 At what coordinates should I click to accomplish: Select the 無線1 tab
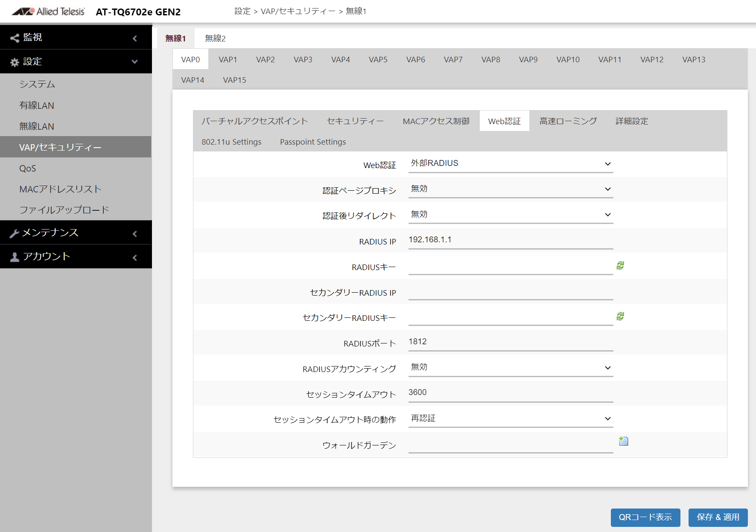pos(176,38)
